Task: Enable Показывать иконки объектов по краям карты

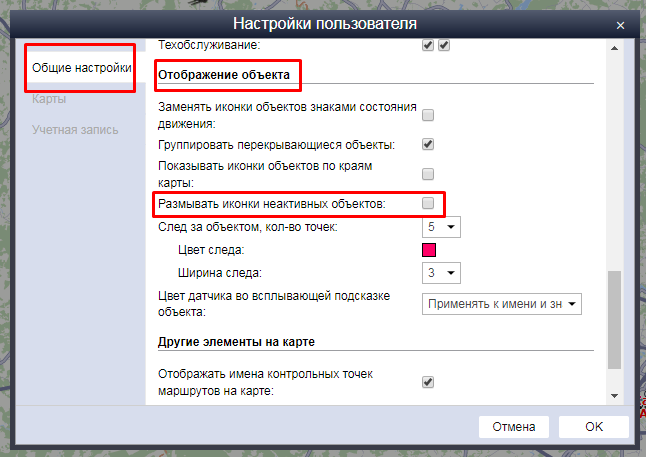Action: 428,174
